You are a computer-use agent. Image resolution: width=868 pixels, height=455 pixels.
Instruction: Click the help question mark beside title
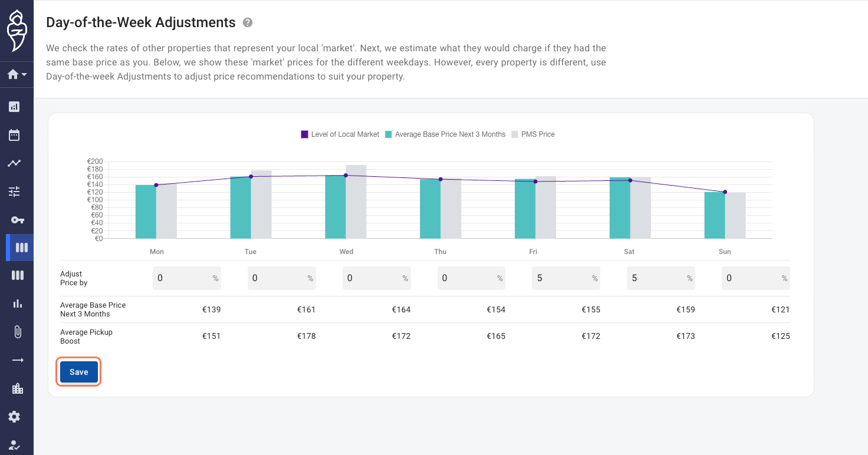[x=248, y=22]
